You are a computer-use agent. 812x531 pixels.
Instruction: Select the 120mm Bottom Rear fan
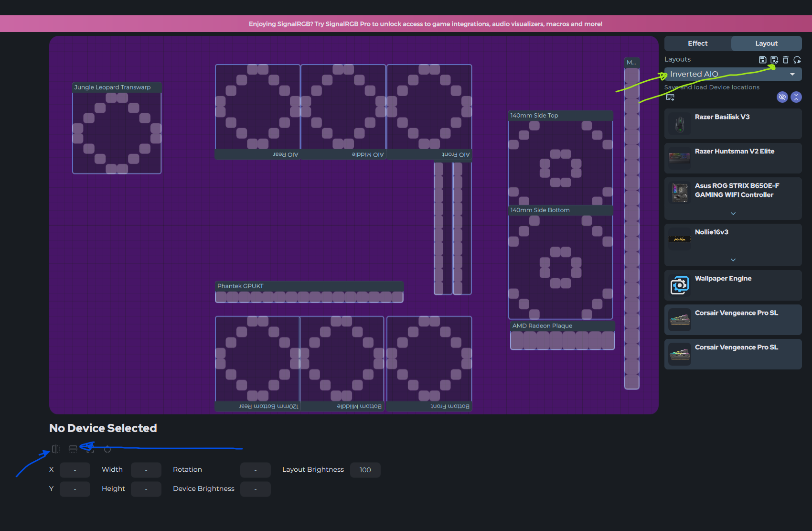[x=257, y=364]
